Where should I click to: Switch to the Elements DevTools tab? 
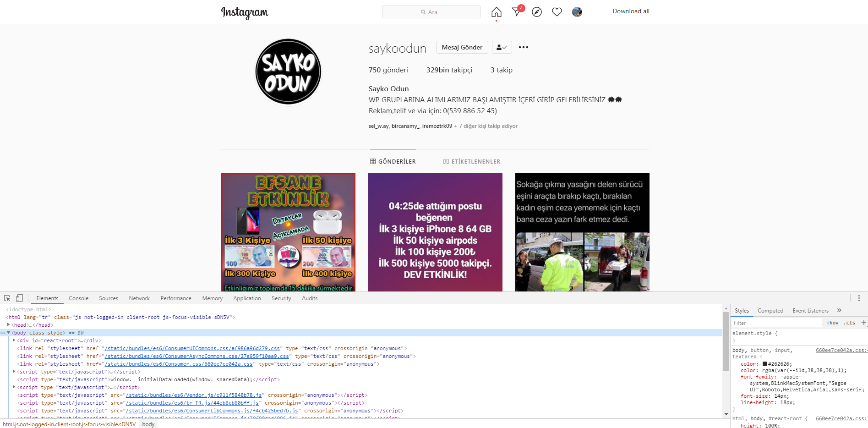pos(47,298)
